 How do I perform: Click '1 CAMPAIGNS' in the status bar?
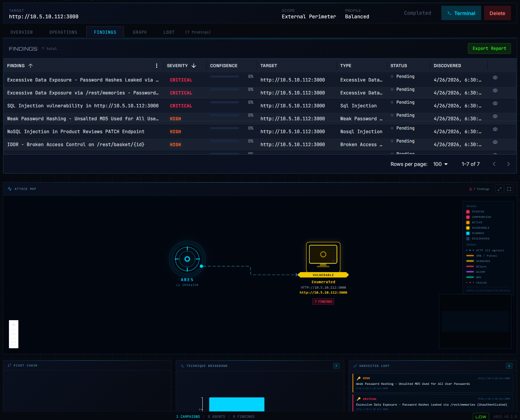[x=188, y=417]
